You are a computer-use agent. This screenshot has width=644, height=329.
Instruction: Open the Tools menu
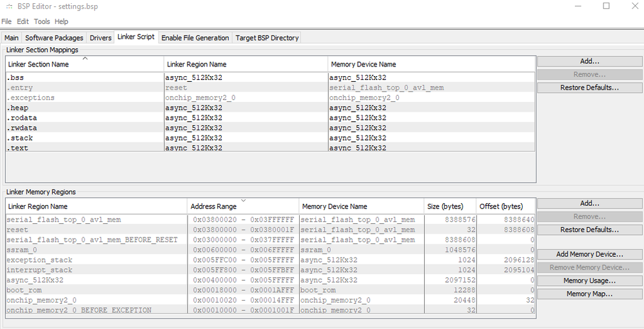pos(42,21)
